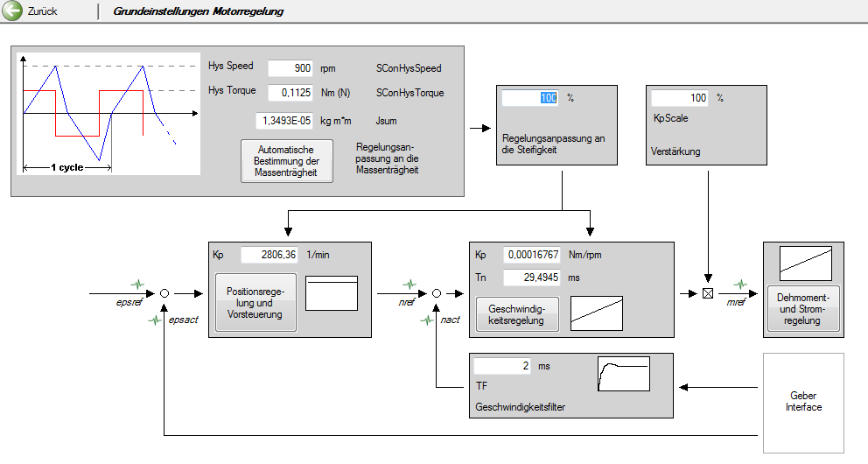This screenshot has height=464, width=868.
Task: Edit the TF filter time field
Action: coord(502,366)
